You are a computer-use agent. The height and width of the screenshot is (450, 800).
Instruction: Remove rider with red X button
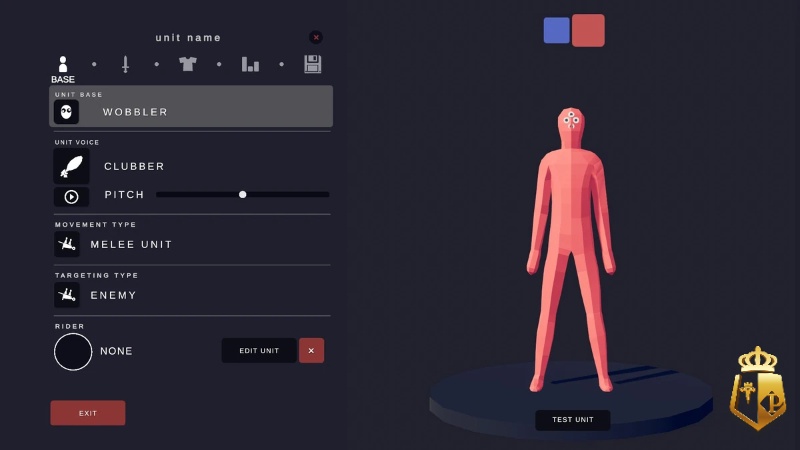311,351
